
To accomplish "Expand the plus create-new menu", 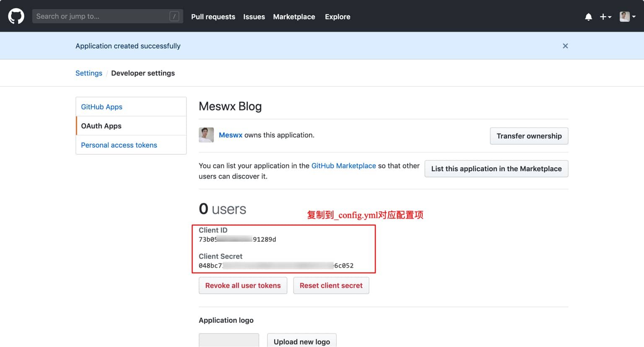I will click(605, 17).
